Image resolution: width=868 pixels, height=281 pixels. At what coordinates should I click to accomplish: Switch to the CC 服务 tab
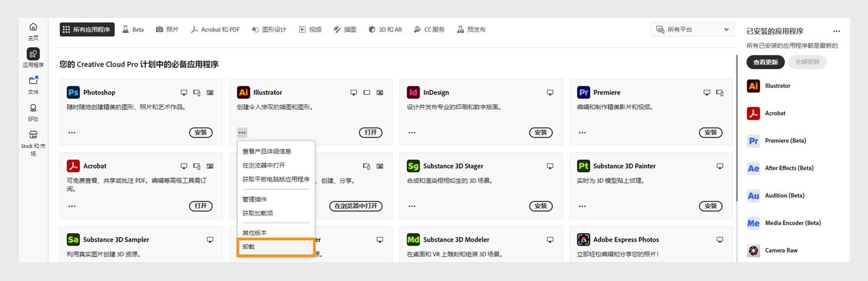click(429, 29)
